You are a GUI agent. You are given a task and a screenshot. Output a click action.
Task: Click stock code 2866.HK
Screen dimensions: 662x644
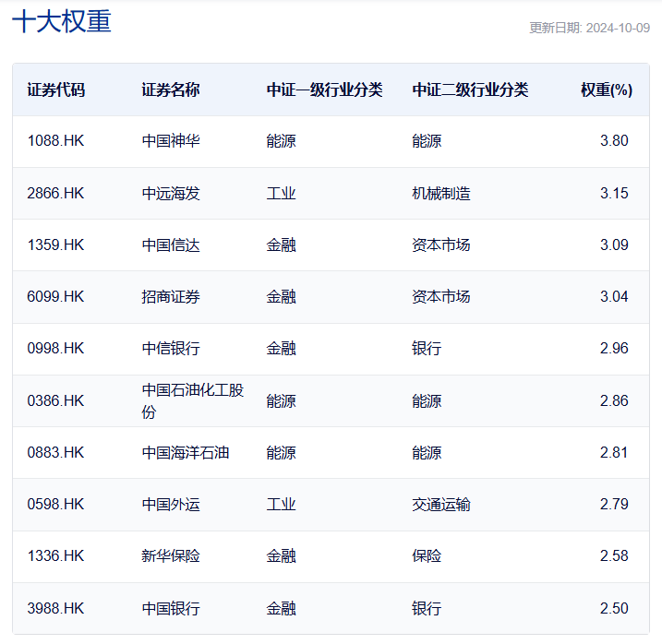click(x=56, y=193)
